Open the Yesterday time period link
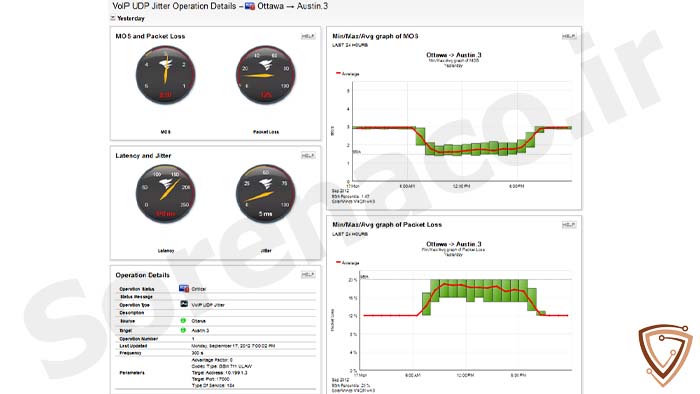 tap(131, 18)
